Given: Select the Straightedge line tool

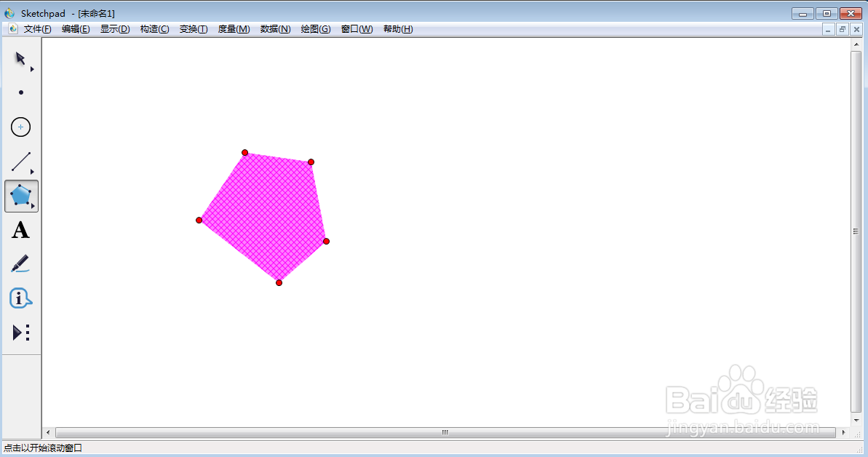Looking at the screenshot, I should [20, 162].
